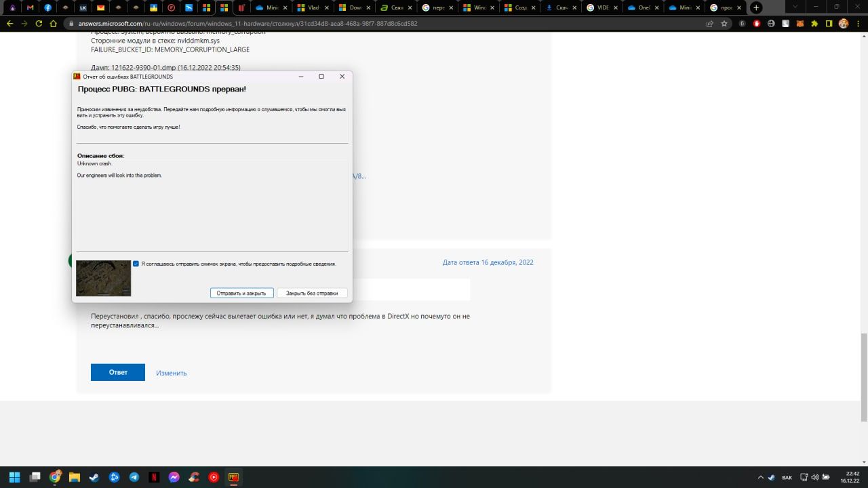868x488 pixels.
Task: Open a new browser tab
Action: click(x=756, y=7)
